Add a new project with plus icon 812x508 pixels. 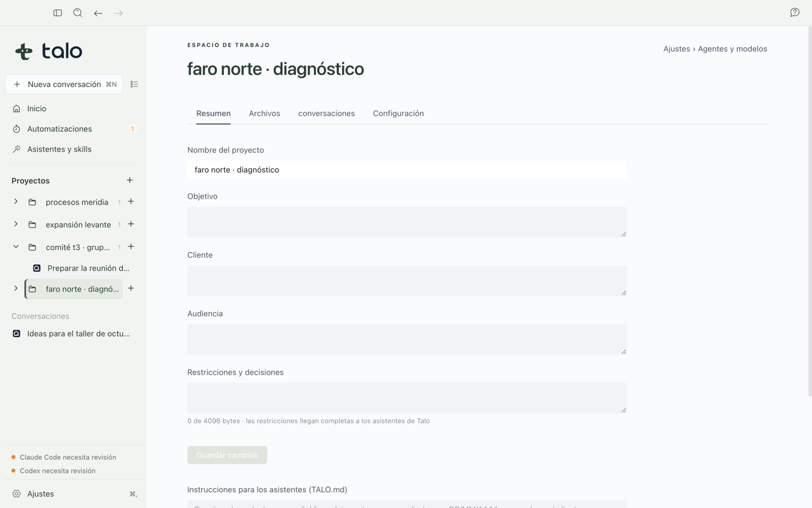[x=129, y=180]
